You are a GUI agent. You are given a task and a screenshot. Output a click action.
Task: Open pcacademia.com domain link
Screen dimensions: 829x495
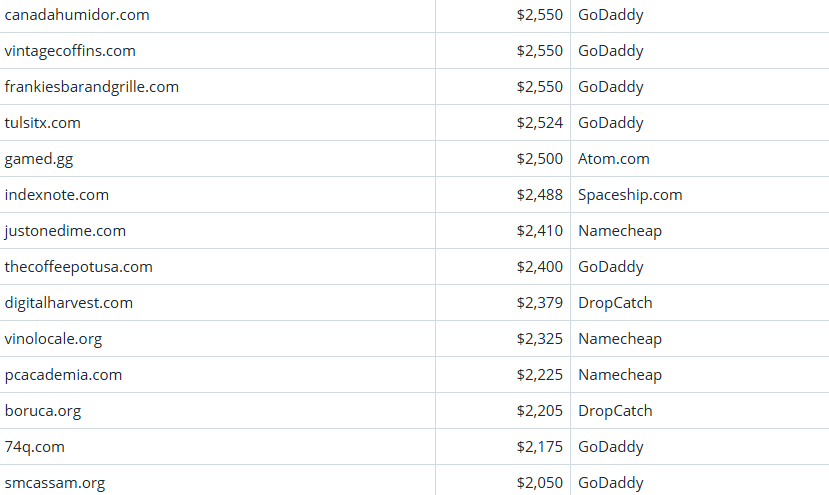(63, 375)
